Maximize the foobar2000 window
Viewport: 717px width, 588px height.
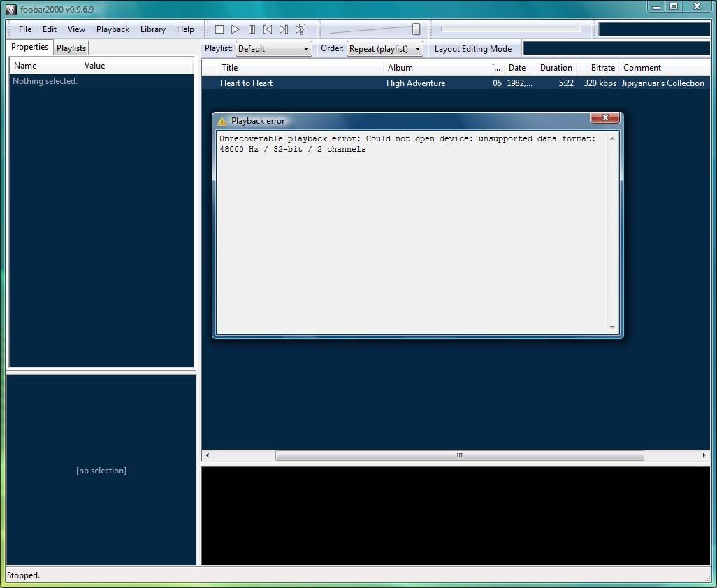coord(674,7)
